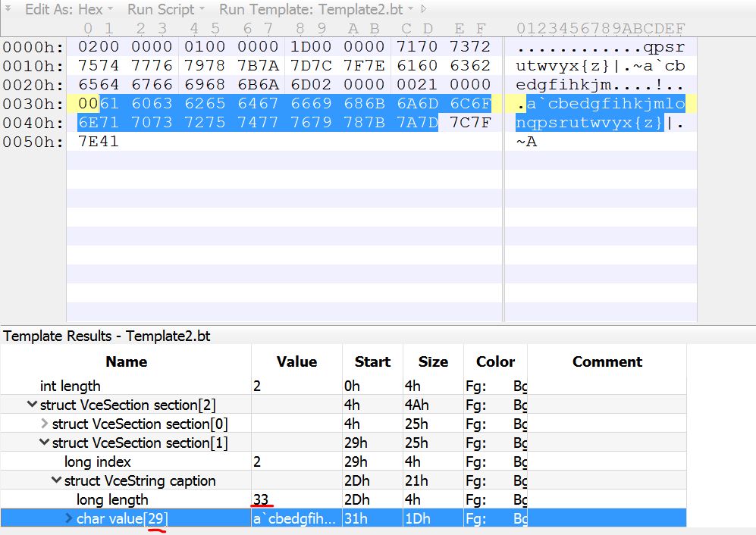756x535 pixels.
Task: Click Bg color cell of long index row
Action: [x=519, y=461]
